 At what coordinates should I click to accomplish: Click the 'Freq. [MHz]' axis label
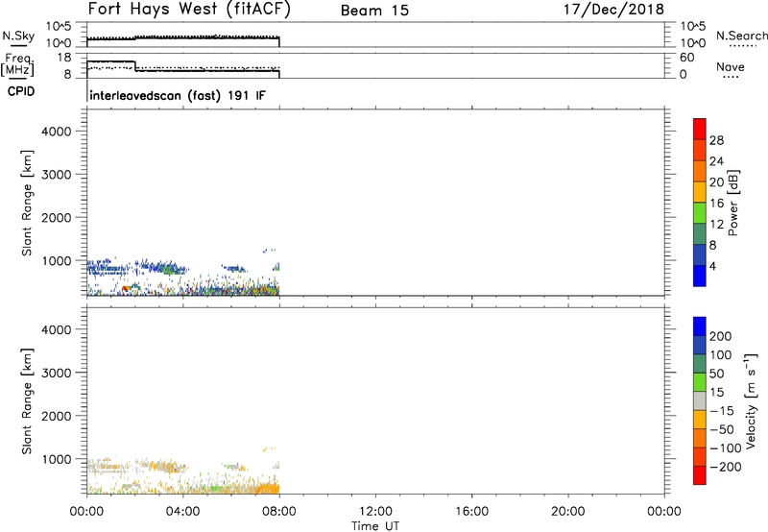point(17,65)
